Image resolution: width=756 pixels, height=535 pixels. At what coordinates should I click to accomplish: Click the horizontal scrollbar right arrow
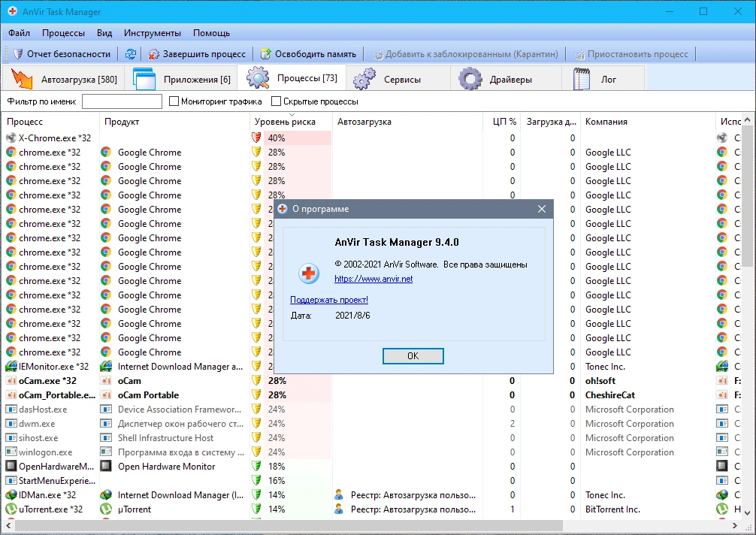point(735,525)
